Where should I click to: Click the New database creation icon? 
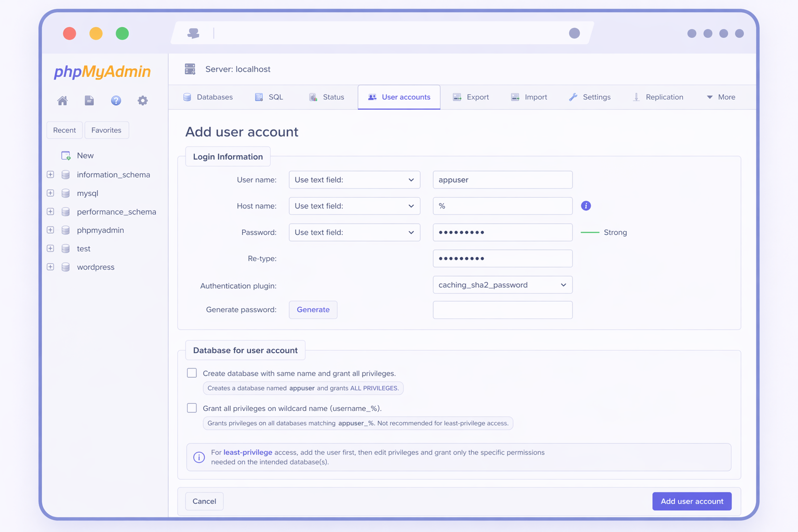click(x=65, y=155)
